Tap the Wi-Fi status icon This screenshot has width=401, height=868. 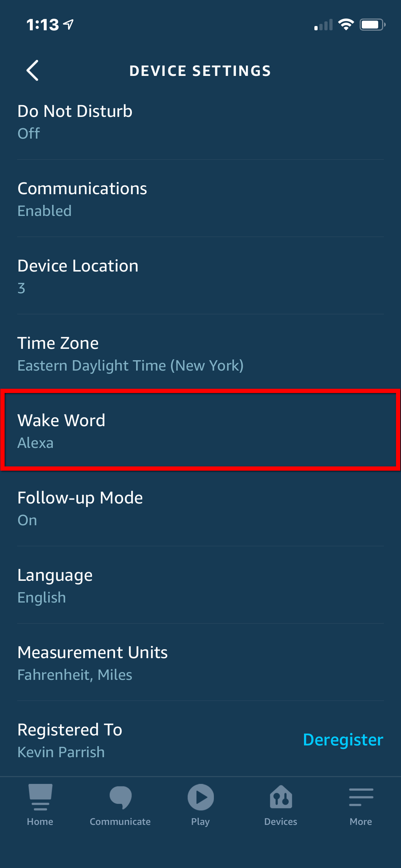tap(346, 25)
